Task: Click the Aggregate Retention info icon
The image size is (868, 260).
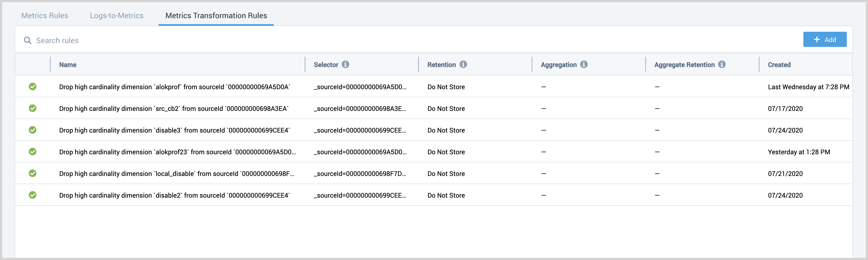Action: pyautogui.click(x=722, y=64)
